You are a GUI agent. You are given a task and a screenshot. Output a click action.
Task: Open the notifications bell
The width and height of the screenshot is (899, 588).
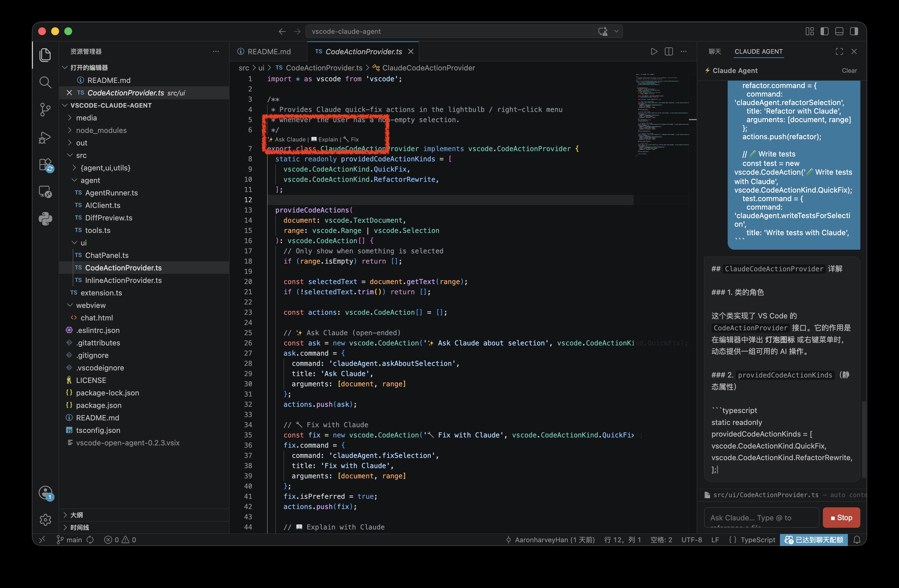[857, 540]
